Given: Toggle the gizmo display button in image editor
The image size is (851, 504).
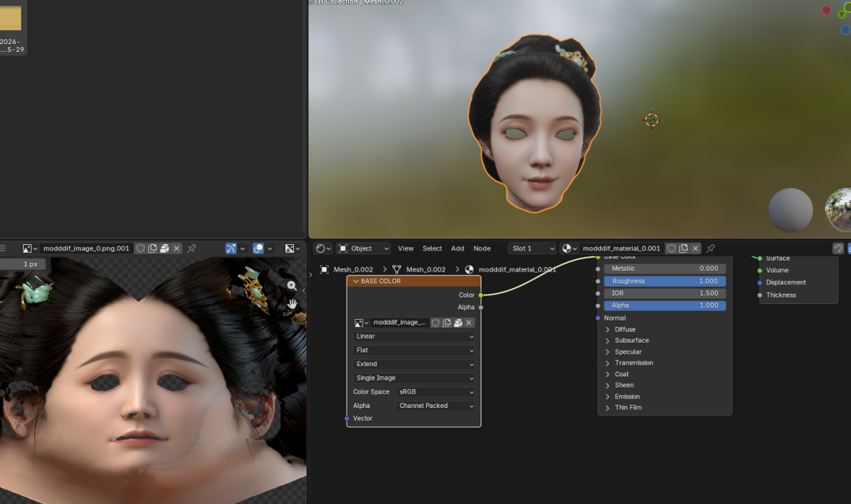Looking at the screenshot, I should (x=231, y=248).
